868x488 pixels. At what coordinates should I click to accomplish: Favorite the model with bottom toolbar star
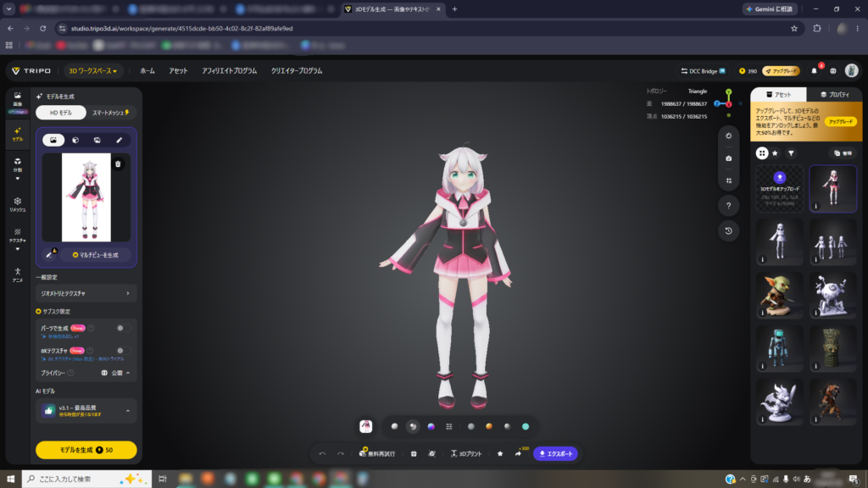click(500, 454)
